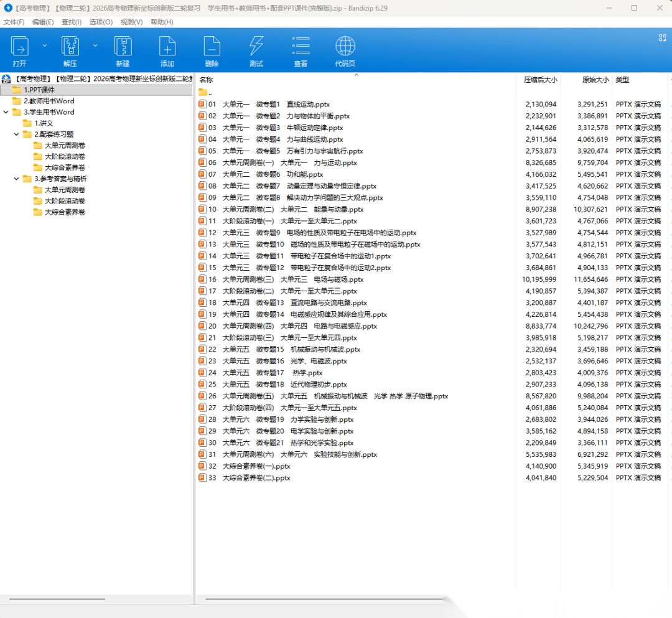
Task: Collapse the 3.参考答案与精析 tree node
Action: [17, 179]
